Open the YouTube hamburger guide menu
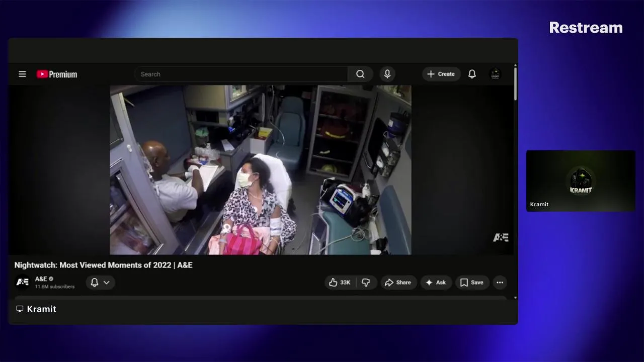 pyautogui.click(x=22, y=74)
